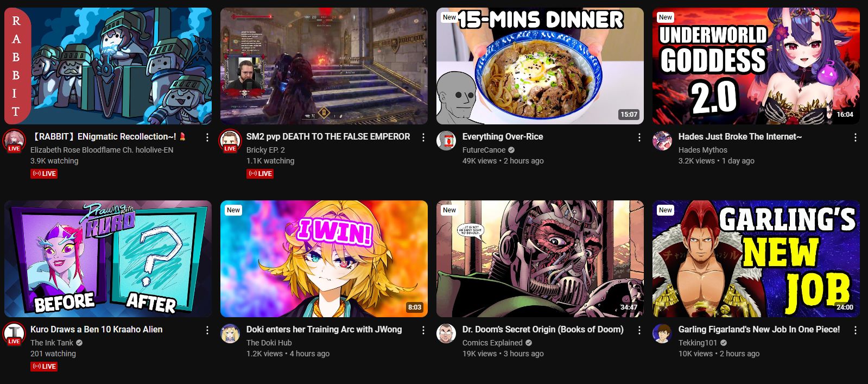Screen dimensions: 868x384
Task: Open more options for Kuro Draws Ben 10 video
Action: [207, 330]
